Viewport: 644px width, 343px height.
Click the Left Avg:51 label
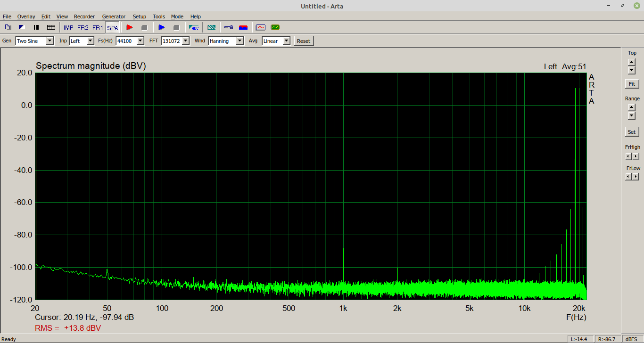pos(565,67)
